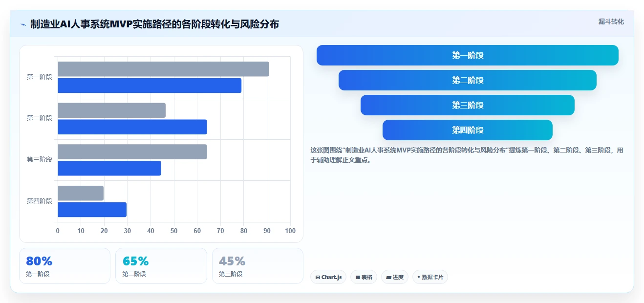644x303 pixels.
Task: Click the icon inside the 进度 chip
Action: click(388, 277)
